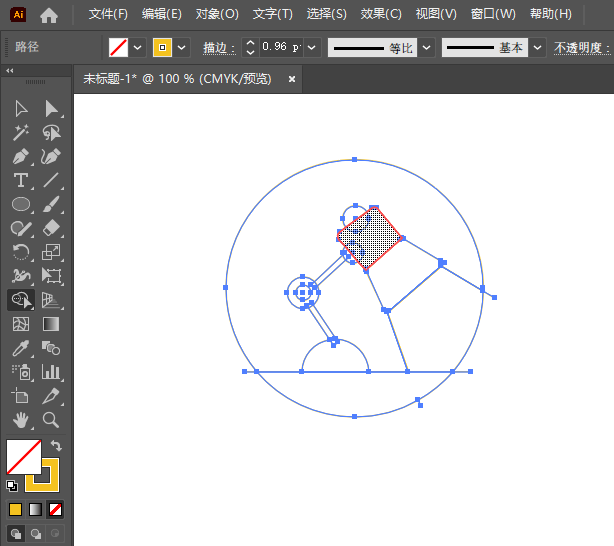614x546 pixels.
Task: Click the Home icon
Action: 49,15
